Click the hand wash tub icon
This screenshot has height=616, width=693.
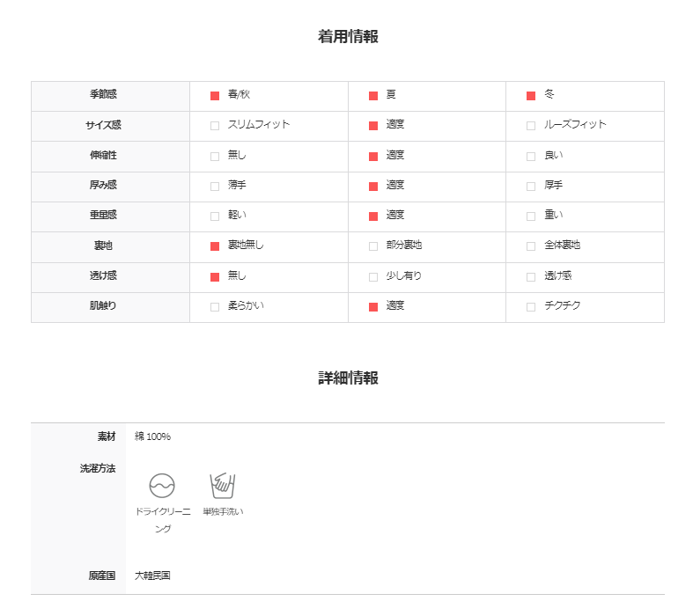click(222, 485)
